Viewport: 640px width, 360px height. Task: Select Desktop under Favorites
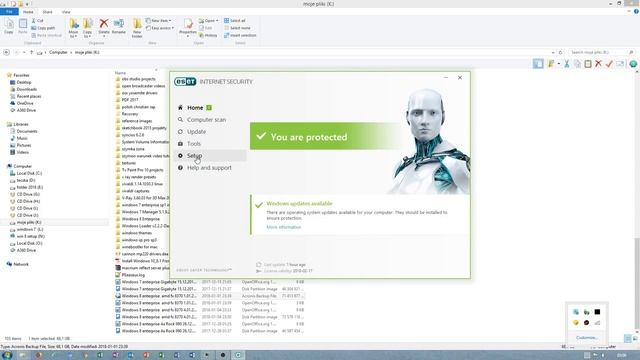(24, 82)
